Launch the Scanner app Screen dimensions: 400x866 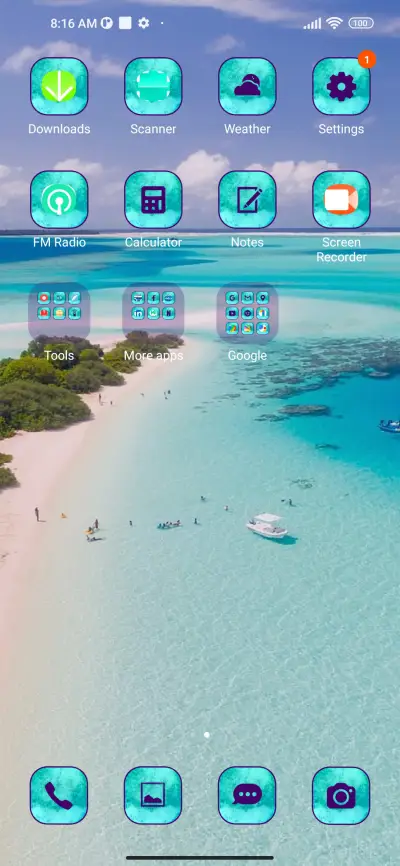pyautogui.click(x=153, y=86)
